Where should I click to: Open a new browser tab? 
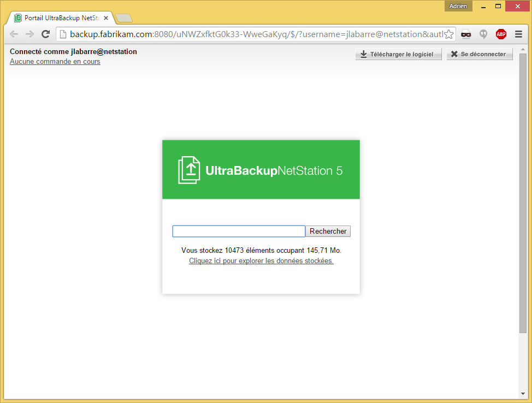[x=124, y=19]
